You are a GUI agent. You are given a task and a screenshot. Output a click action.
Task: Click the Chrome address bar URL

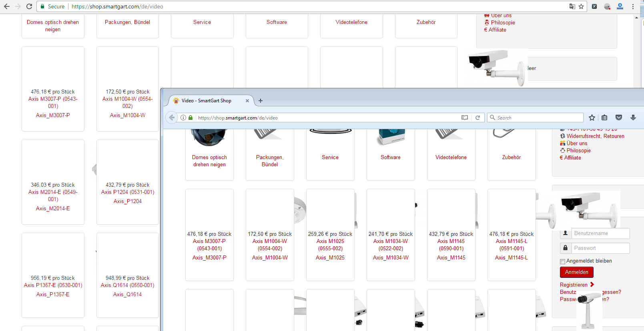tap(117, 6)
